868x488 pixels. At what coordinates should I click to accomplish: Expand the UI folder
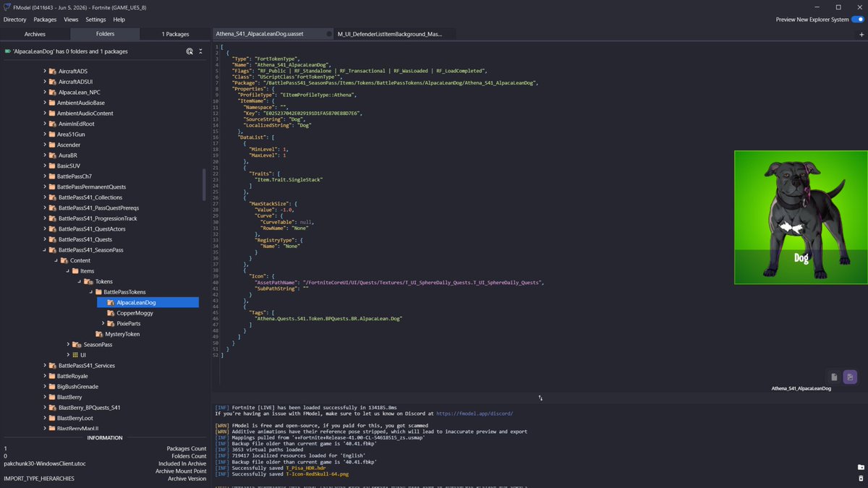click(68, 355)
